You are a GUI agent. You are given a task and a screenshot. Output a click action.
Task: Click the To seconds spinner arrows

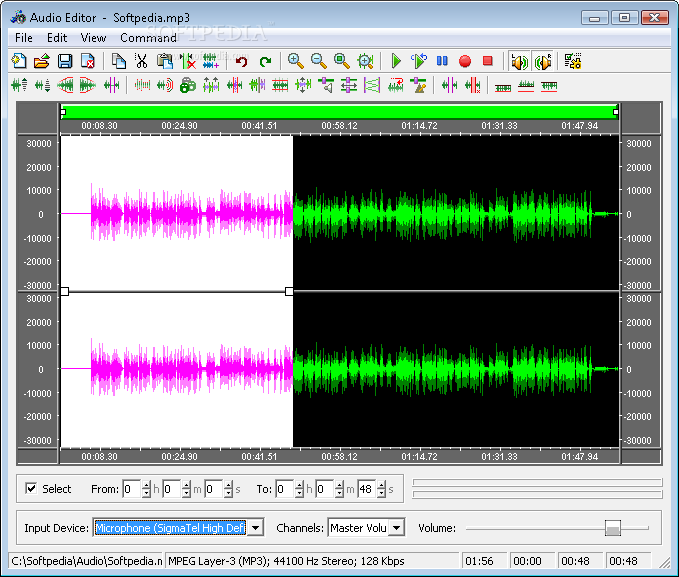pos(381,489)
